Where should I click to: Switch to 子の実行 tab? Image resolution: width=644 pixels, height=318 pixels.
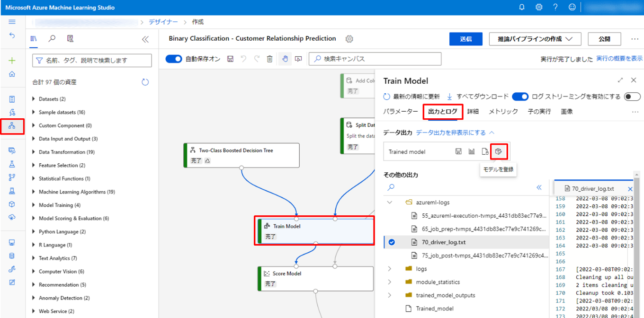click(539, 112)
